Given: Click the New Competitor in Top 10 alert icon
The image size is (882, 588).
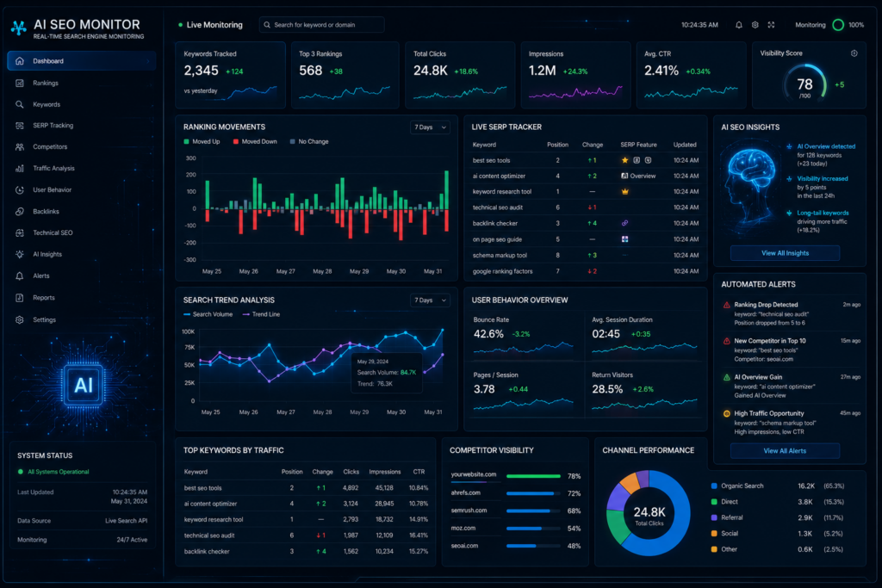Looking at the screenshot, I should pos(726,341).
